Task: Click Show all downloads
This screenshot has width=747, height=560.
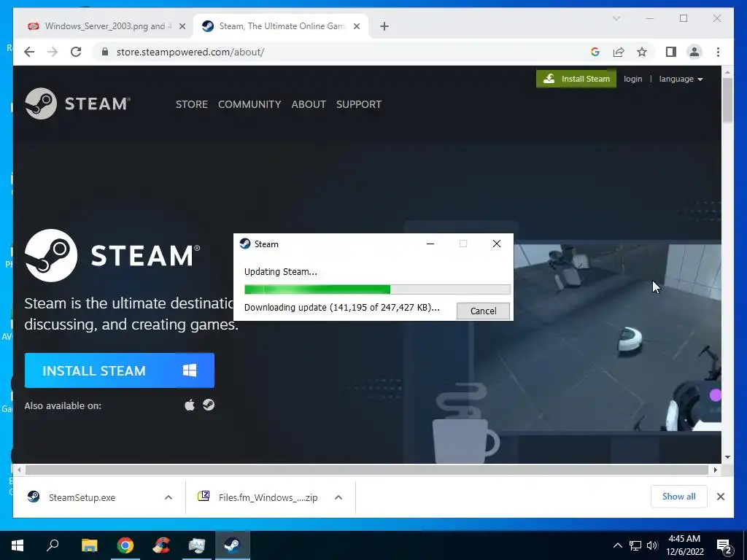Action: [679, 497]
